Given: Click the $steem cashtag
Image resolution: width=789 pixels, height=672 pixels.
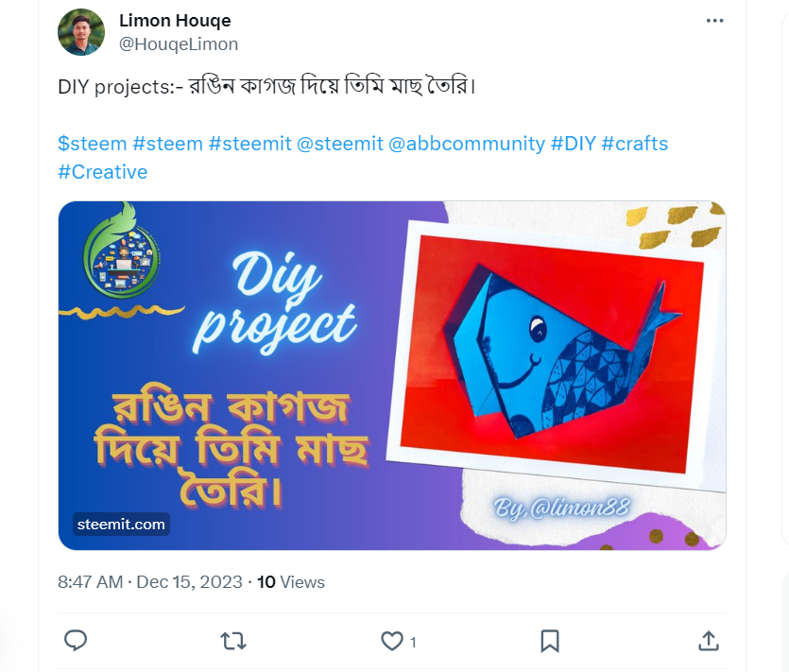Looking at the screenshot, I should click(92, 144).
